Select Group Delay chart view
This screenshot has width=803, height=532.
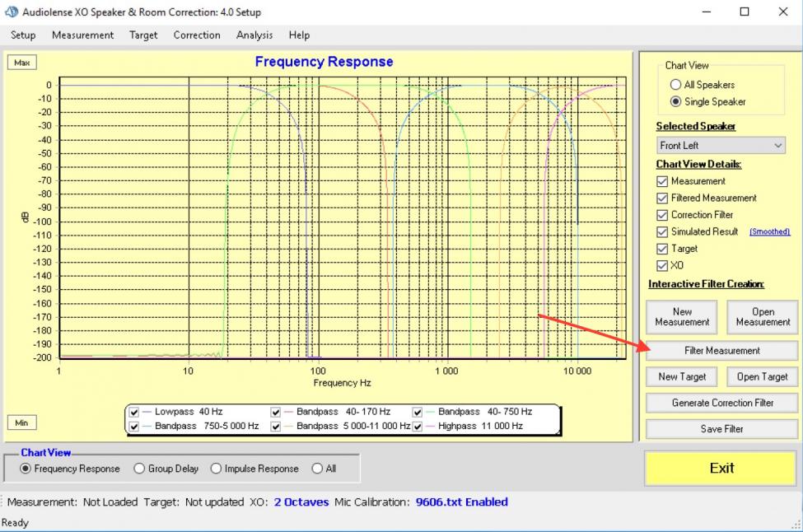pyautogui.click(x=139, y=469)
